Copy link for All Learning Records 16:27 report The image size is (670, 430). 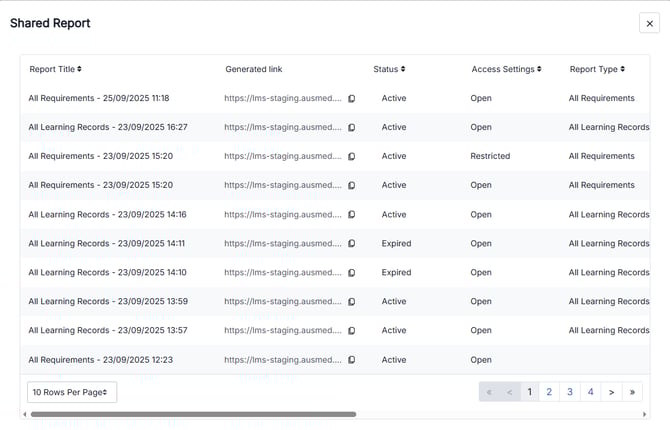[351, 128]
